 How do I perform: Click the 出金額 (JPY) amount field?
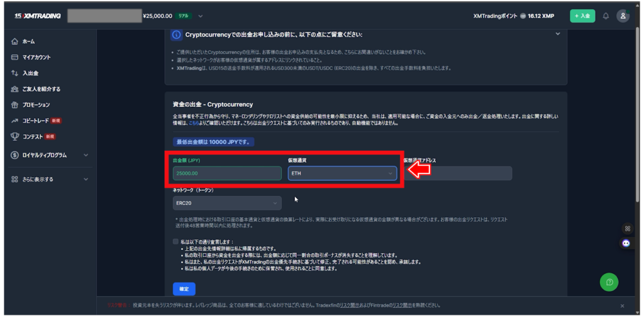(227, 173)
